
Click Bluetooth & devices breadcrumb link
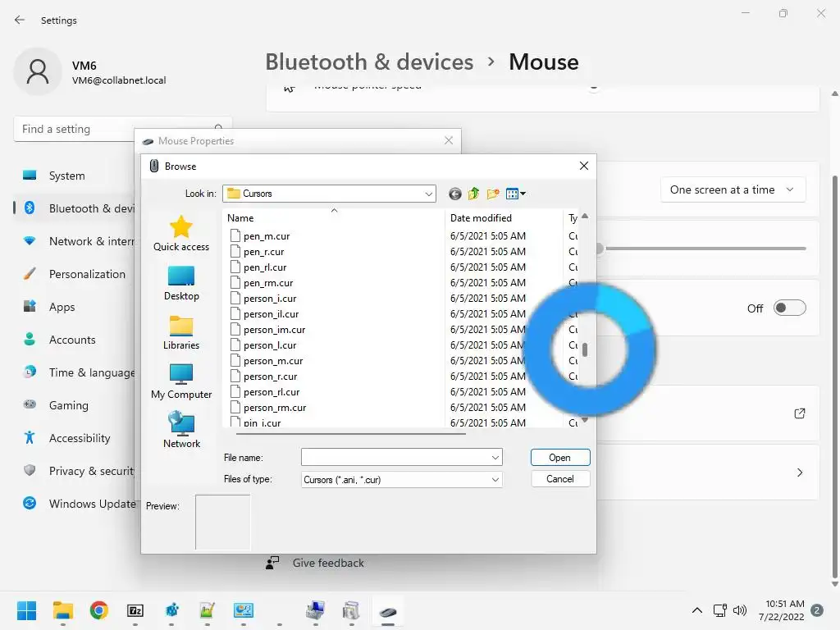pos(369,62)
